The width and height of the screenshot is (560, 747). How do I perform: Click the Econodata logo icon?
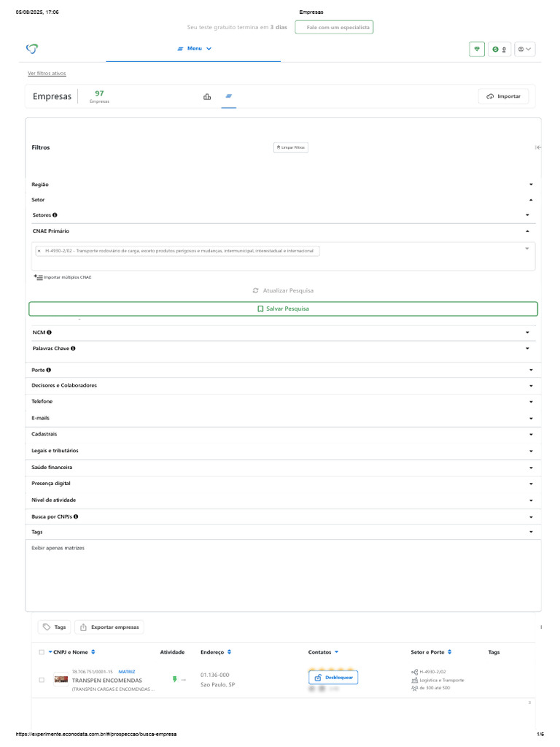[31, 49]
